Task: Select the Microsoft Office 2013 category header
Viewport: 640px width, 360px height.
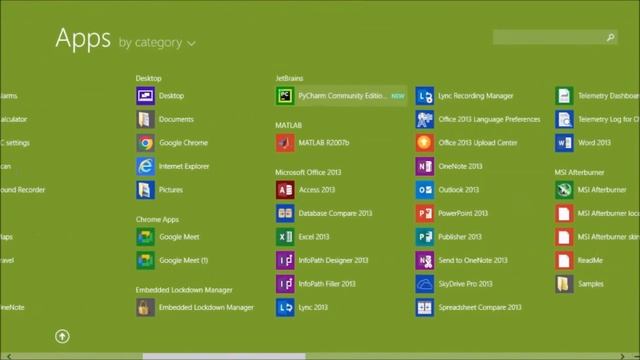Action: [x=308, y=172]
